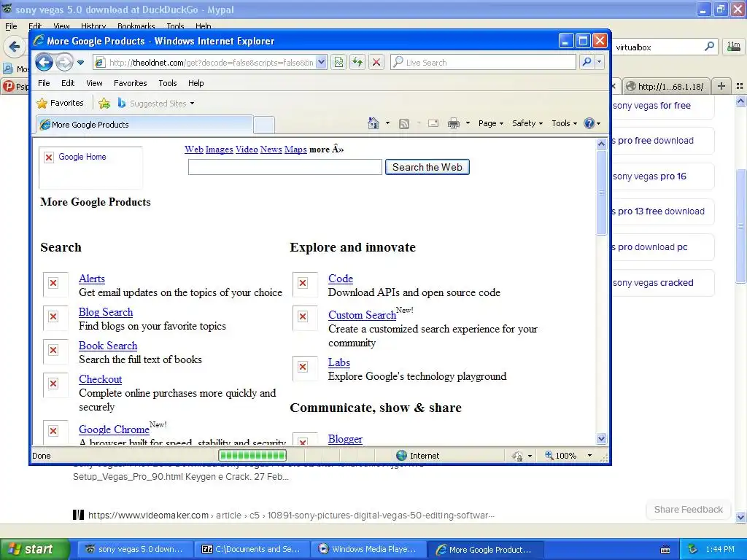
Task: Switch to C:\Documents and Se... taskbar item
Action: tap(252, 550)
